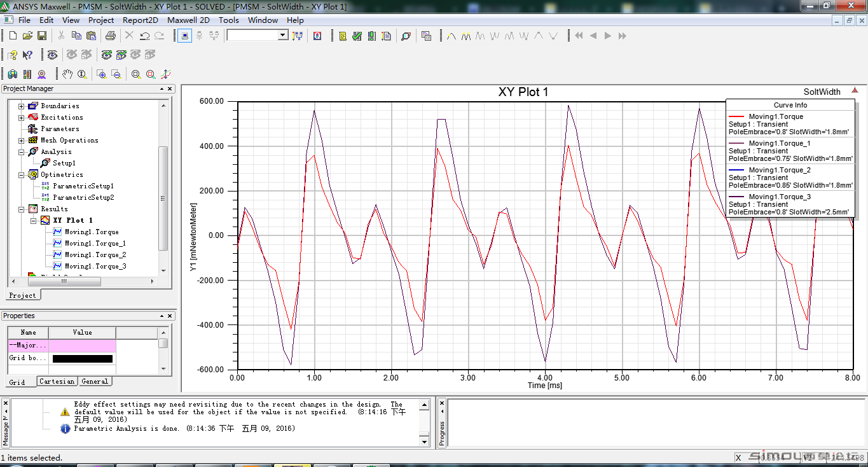Viewport: 868px width, 467px height.
Task: Click the Time [ms] axis label
Action: point(545,386)
